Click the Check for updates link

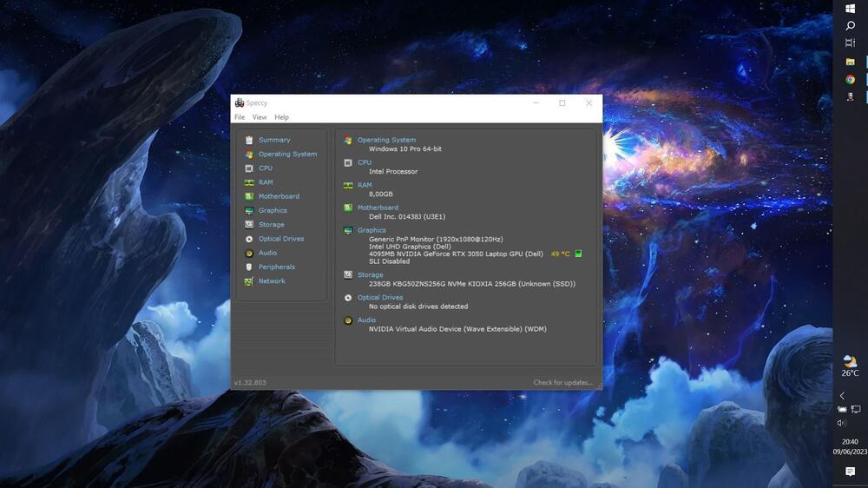coord(562,383)
